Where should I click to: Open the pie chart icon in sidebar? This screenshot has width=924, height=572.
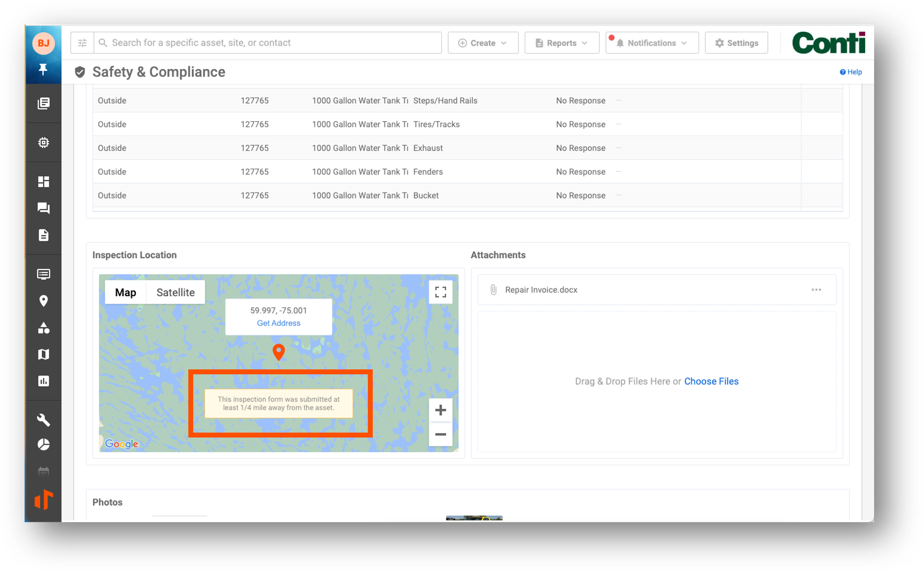click(x=44, y=445)
